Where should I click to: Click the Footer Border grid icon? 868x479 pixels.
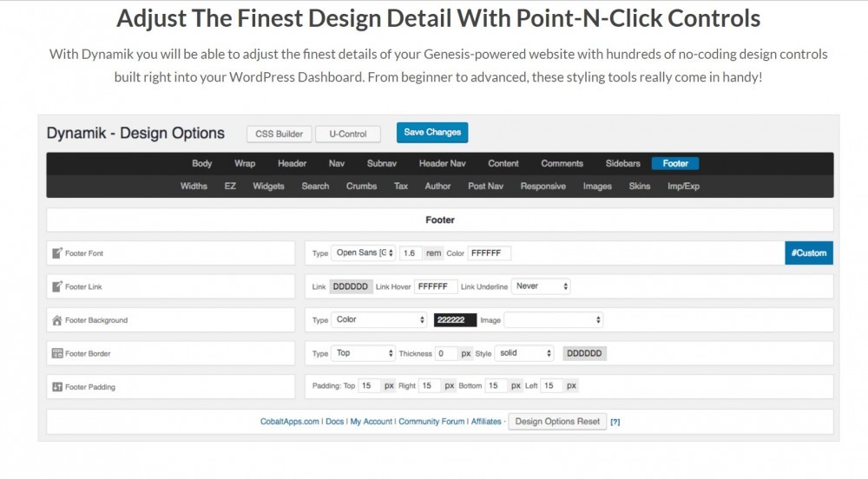point(57,353)
